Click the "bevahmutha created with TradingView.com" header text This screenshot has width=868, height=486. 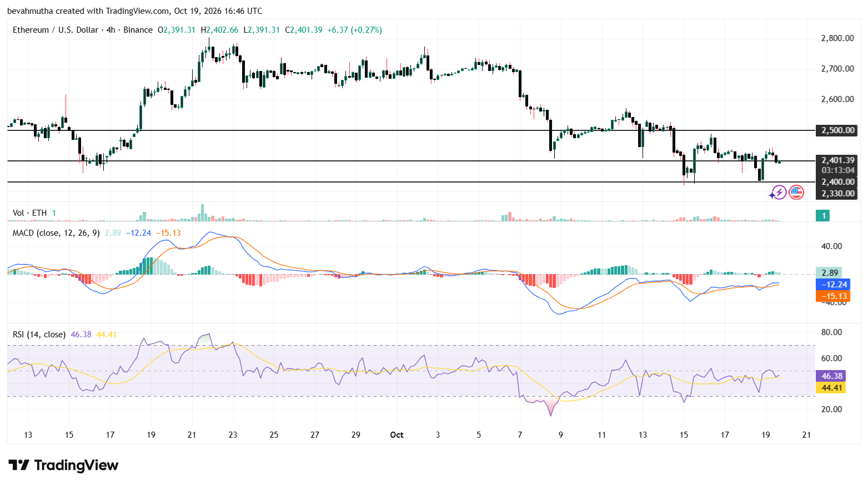[88, 11]
